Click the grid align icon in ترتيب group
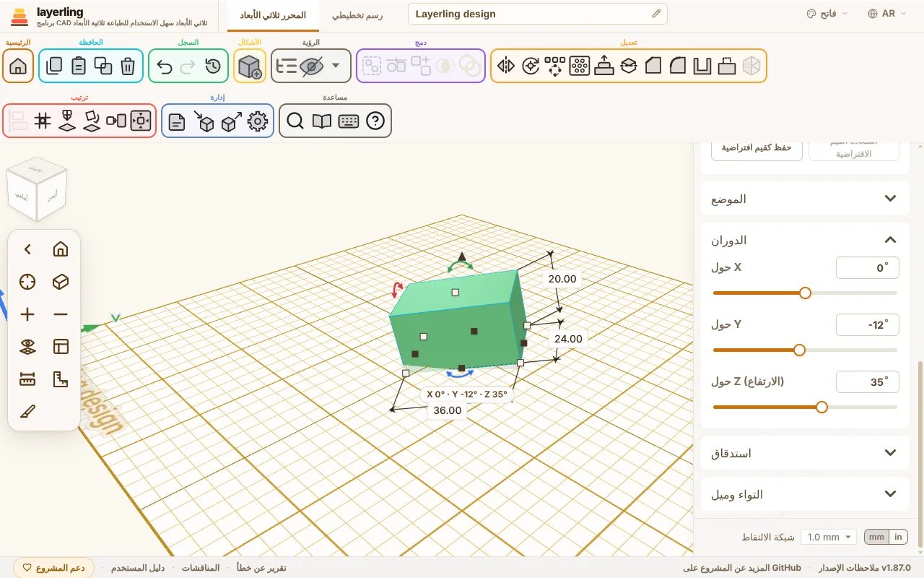Image resolution: width=924 pixels, height=578 pixels. pos(43,121)
